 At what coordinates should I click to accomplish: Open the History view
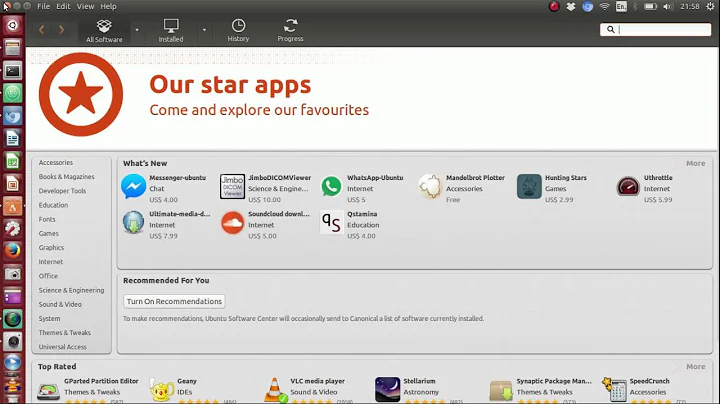(x=238, y=31)
